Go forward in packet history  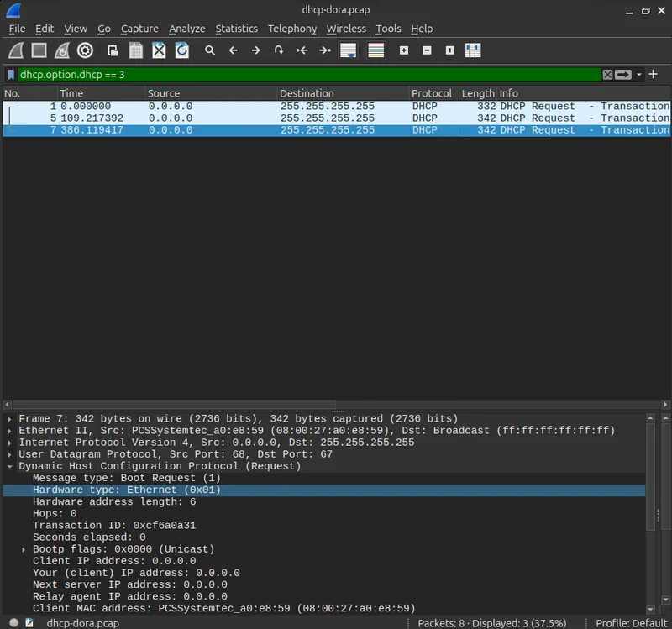(x=256, y=50)
